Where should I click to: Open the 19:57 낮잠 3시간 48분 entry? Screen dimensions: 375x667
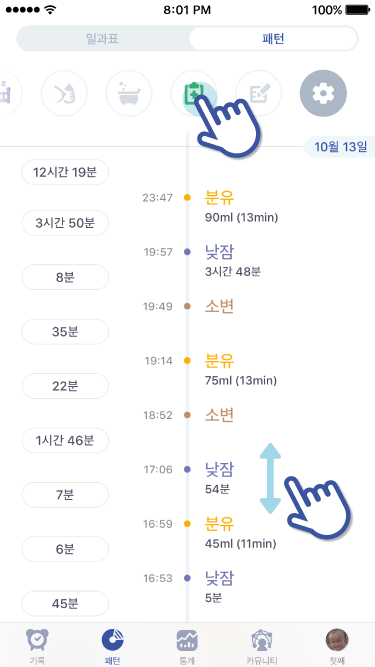pyautogui.click(x=202, y=261)
